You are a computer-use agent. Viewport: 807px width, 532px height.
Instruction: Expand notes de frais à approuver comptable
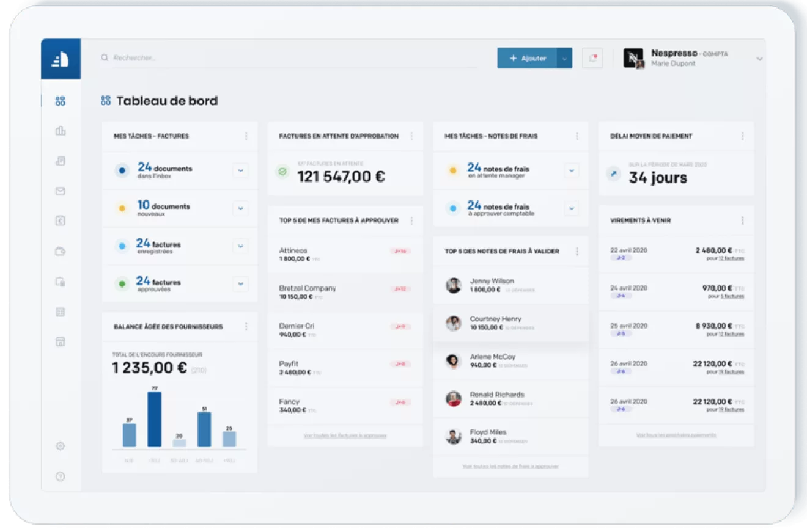tap(571, 208)
